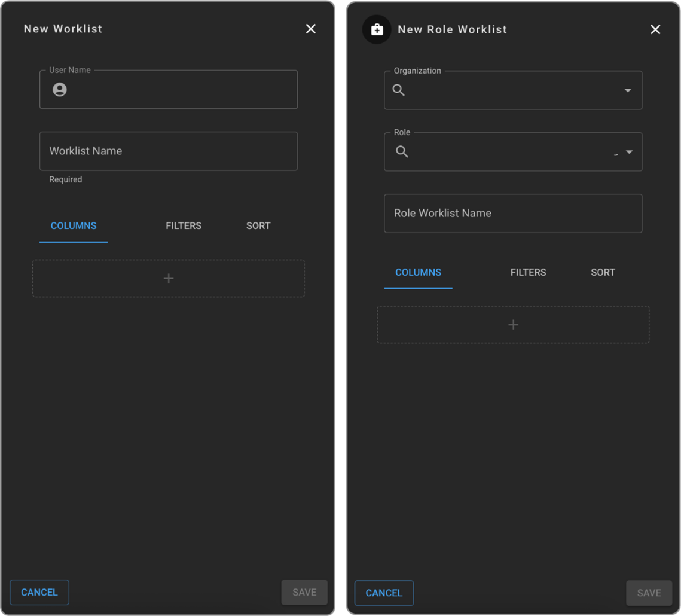The image size is (681, 616).
Task: Open the COLUMNS tab in New Role Worklist
Action: 418,272
